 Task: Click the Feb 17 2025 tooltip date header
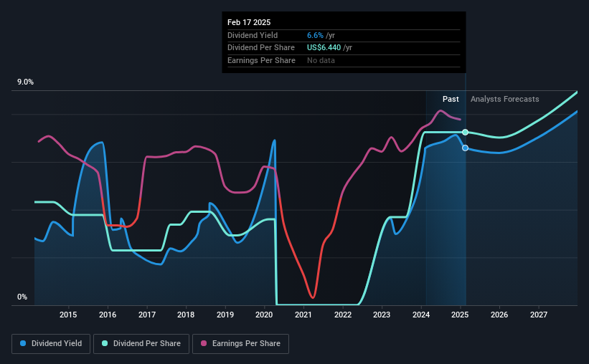249,22
